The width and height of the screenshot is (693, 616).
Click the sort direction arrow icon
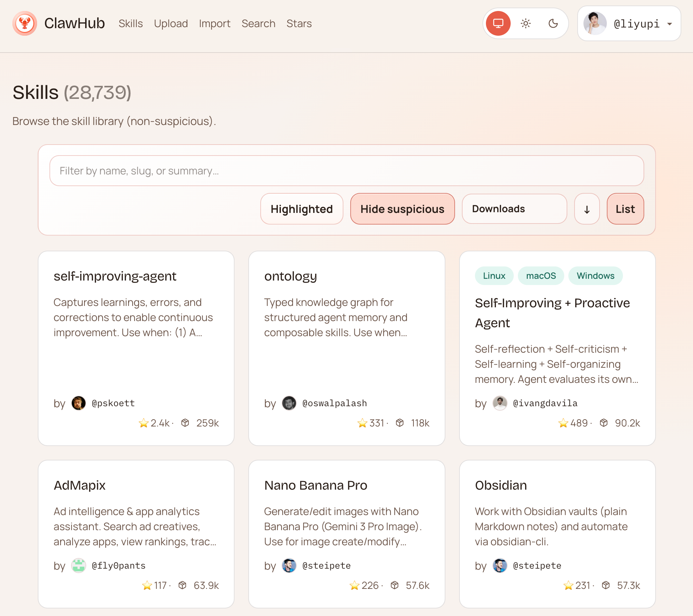tap(587, 209)
